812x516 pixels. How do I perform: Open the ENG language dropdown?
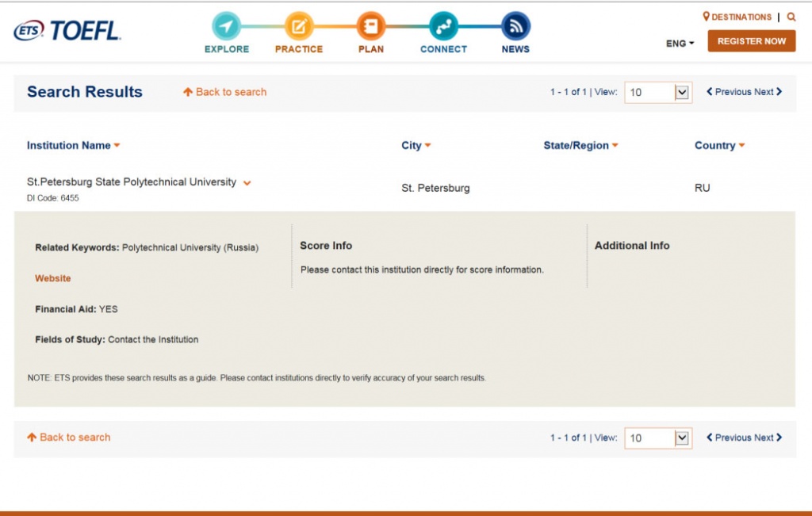(680, 44)
